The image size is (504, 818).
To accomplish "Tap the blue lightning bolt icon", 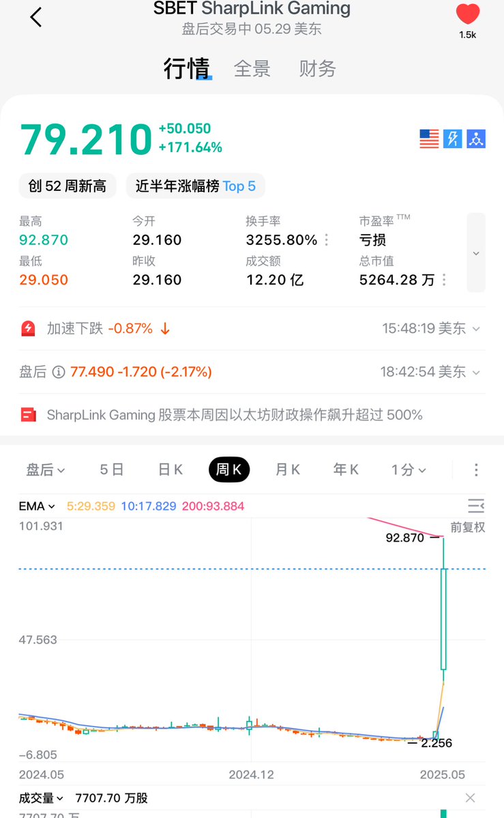I will click(452, 138).
